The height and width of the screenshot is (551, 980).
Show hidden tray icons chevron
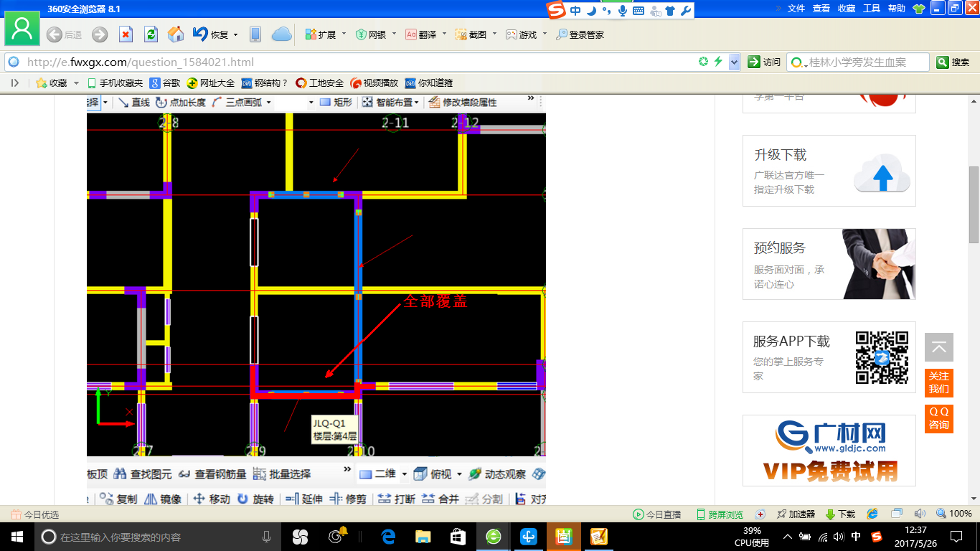point(788,537)
